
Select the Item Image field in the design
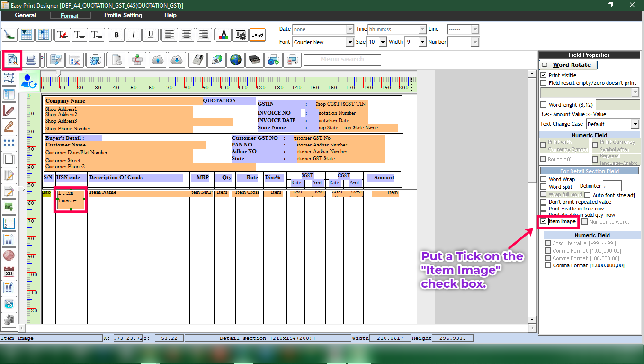point(71,200)
